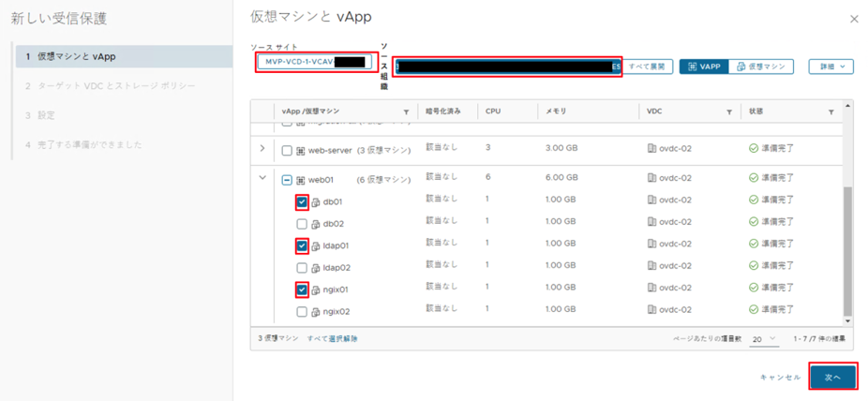Collapse the web01 vApp row
Image resolution: width=868 pixels, height=401 pixels.
tap(262, 178)
